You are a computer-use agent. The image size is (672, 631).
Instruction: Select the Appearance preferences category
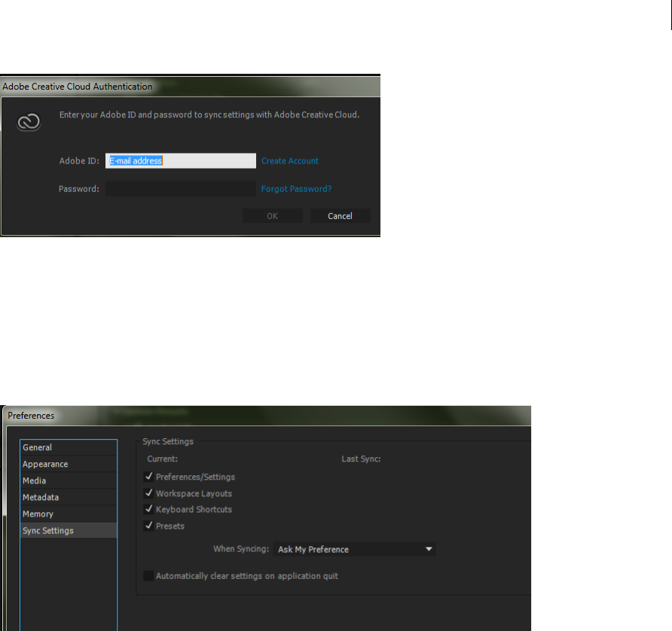69,464
